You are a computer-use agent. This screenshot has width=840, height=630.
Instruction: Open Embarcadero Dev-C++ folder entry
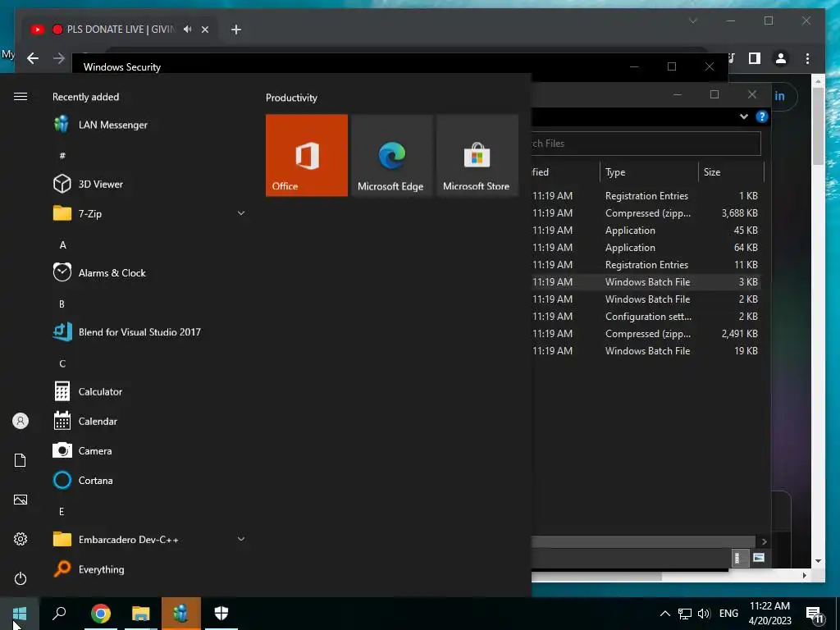[148, 540]
